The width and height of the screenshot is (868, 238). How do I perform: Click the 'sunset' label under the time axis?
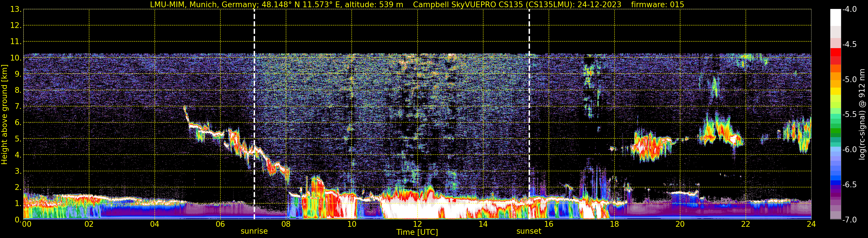click(x=529, y=231)
